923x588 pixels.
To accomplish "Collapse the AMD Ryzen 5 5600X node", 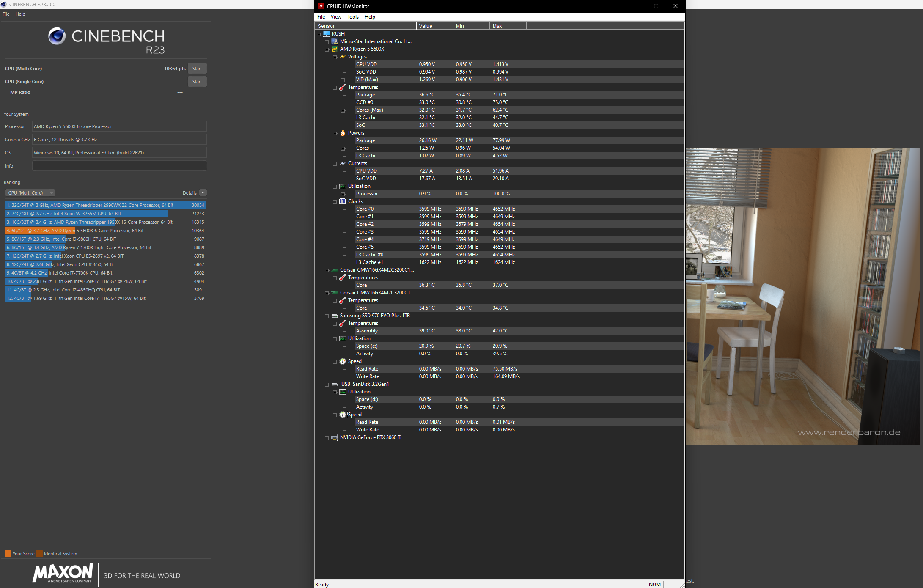I will [327, 49].
